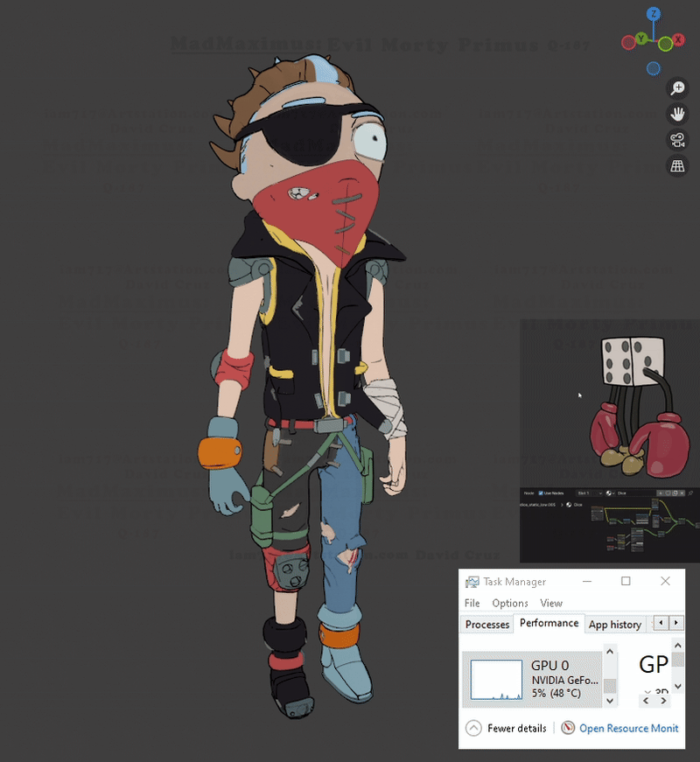Click the GPU 0 usage graph thumbnail
The height and width of the screenshot is (762, 700).
tap(496, 680)
